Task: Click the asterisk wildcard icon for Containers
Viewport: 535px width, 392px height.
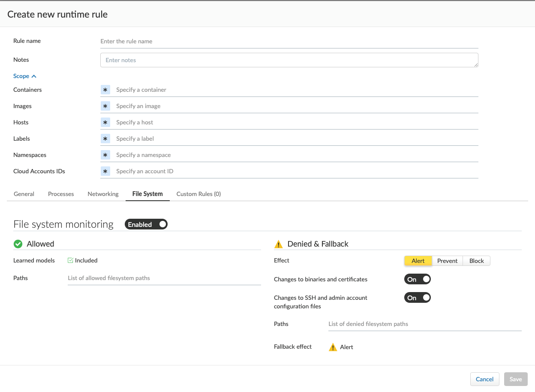Action: (105, 90)
